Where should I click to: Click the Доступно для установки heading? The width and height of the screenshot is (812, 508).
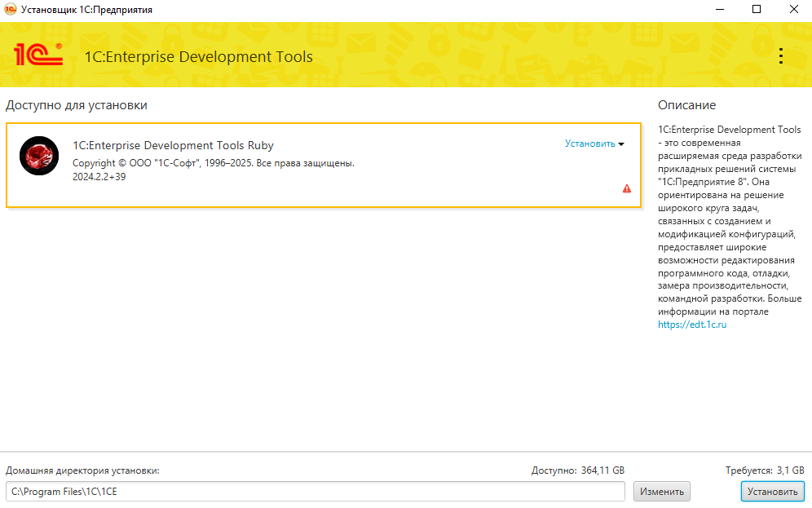coord(77,105)
